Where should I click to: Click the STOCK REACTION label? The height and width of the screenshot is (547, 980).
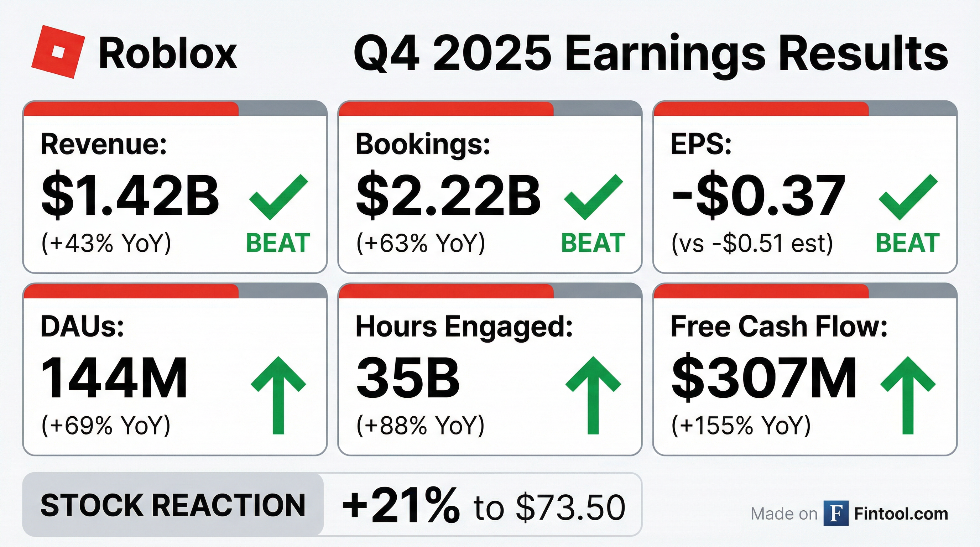[x=173, y=505]
